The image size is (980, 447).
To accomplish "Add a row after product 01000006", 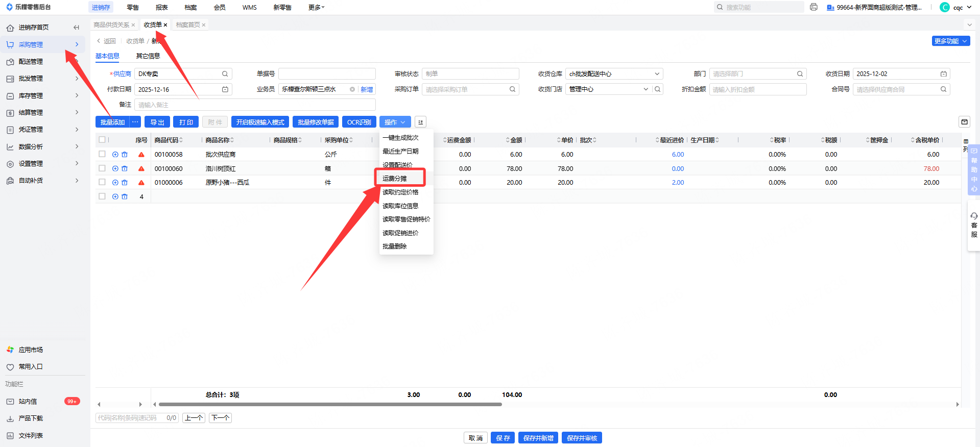I will [115, 183].
